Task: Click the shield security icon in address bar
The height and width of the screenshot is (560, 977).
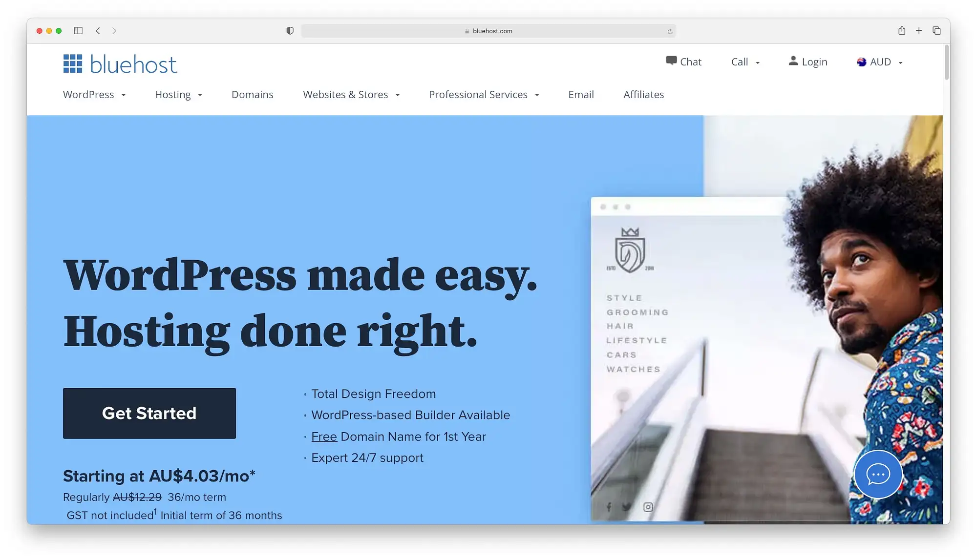Action: [x=290, y=31]
